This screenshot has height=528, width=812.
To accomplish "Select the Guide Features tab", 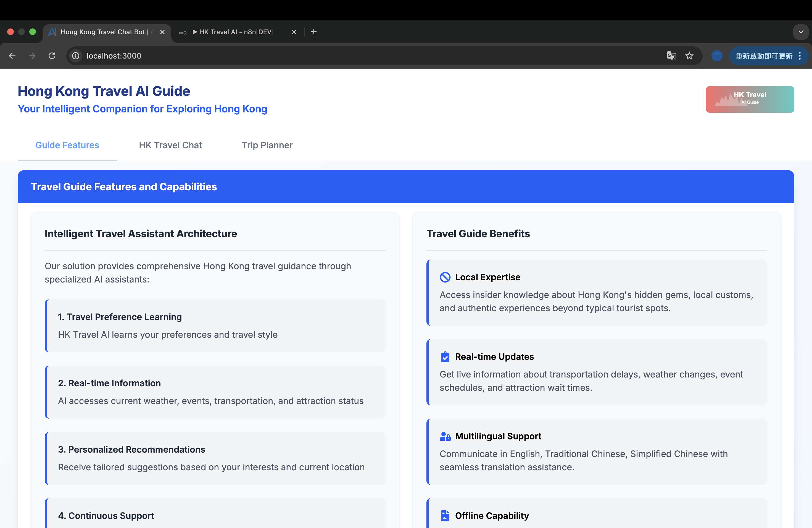I will pyautogui.click(x=67, y=145).
